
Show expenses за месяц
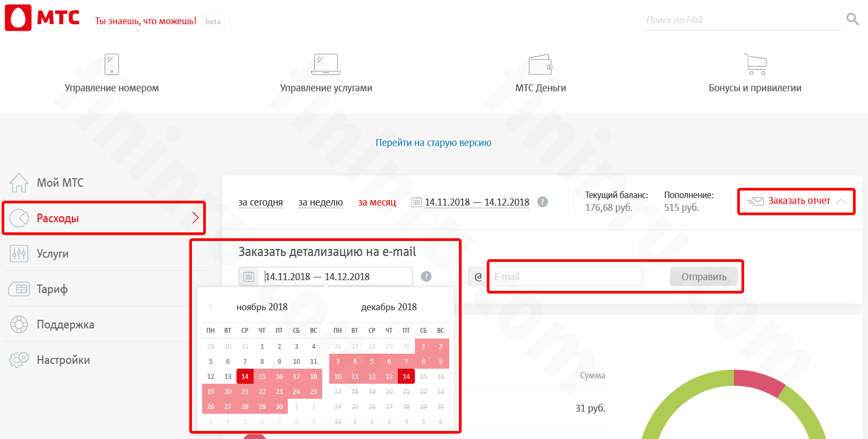click(377, 202)
